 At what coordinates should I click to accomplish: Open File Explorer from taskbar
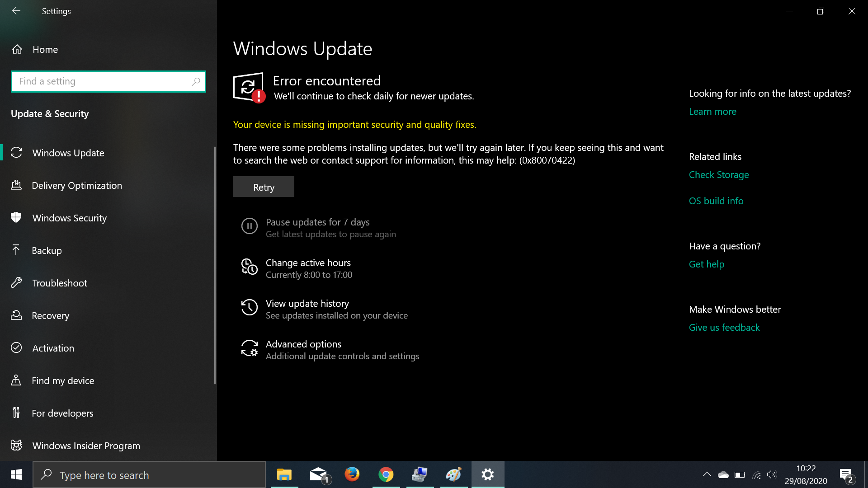pyautogui.click(x=284, y=474)
